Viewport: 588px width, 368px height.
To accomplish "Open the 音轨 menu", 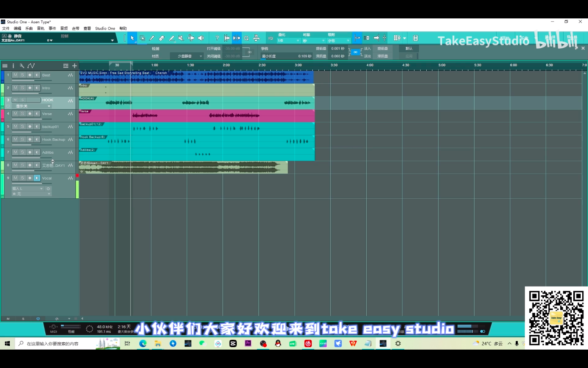I will pos(41,29).
